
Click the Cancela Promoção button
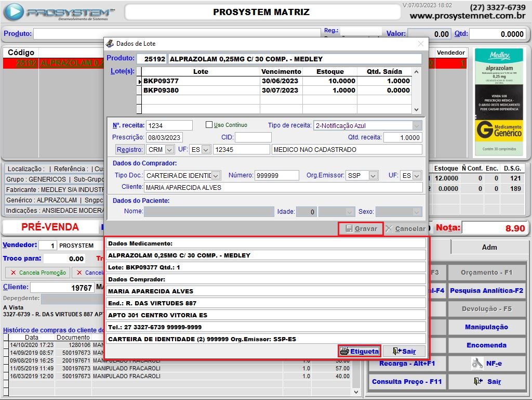click(37, 273)
